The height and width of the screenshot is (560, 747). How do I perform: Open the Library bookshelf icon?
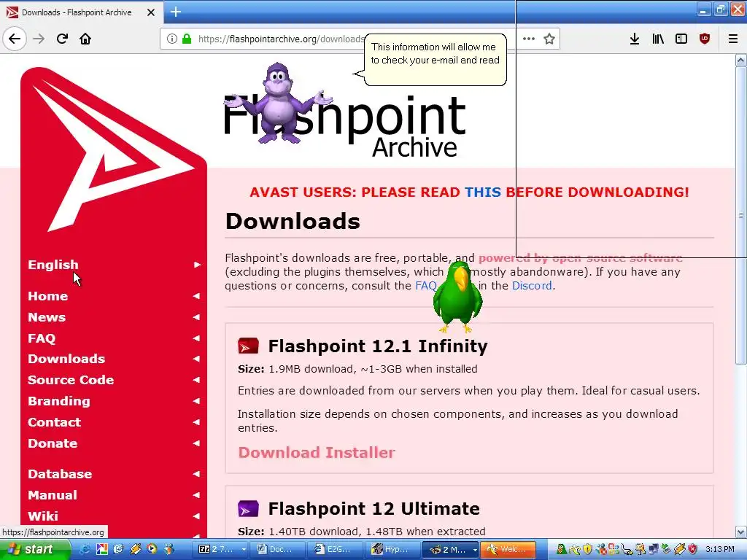tap(658, 39)
